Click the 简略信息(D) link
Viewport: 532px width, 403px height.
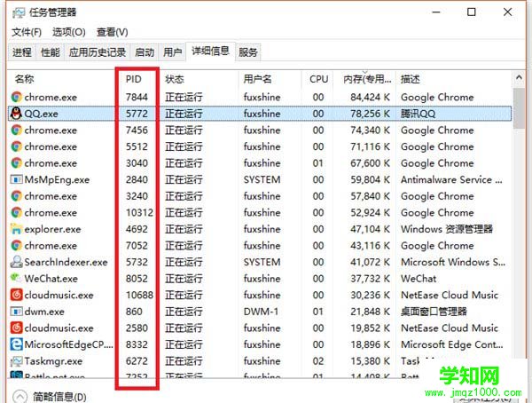point(59,397)
